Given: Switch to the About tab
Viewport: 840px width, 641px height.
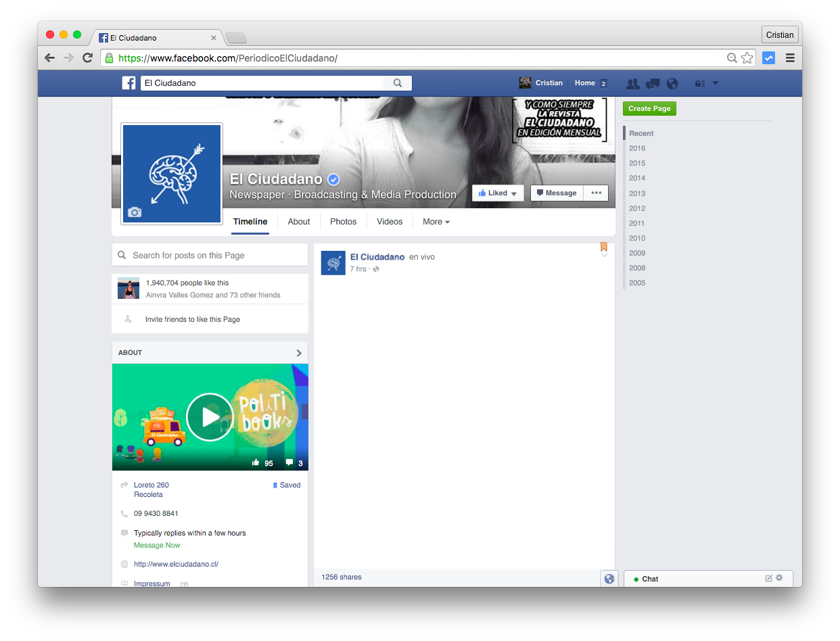Looking at the screenshot, I should [x=299, y=222].
